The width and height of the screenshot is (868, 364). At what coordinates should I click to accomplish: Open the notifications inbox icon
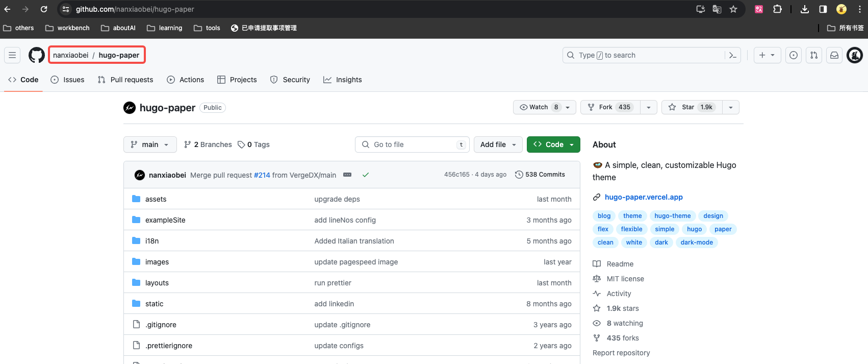coord(834,55)
